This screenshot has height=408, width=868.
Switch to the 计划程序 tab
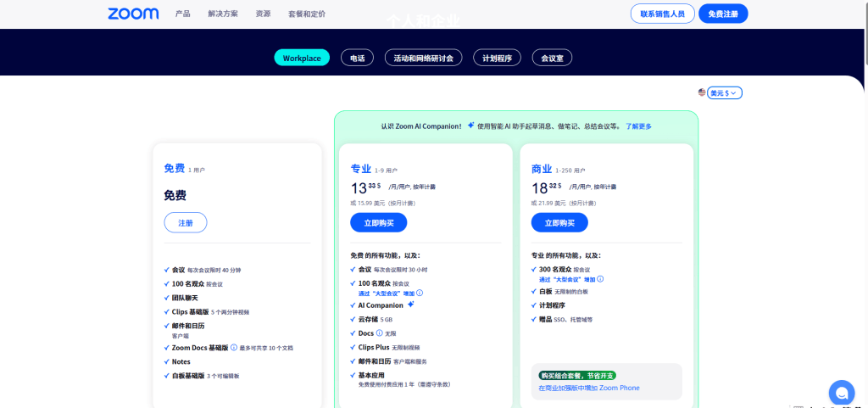pos(497,58)
